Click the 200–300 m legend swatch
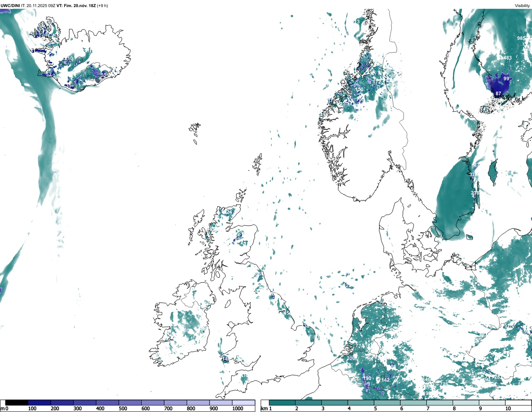The height and width of the screenshot is (412, 532). tap(62, 402)
